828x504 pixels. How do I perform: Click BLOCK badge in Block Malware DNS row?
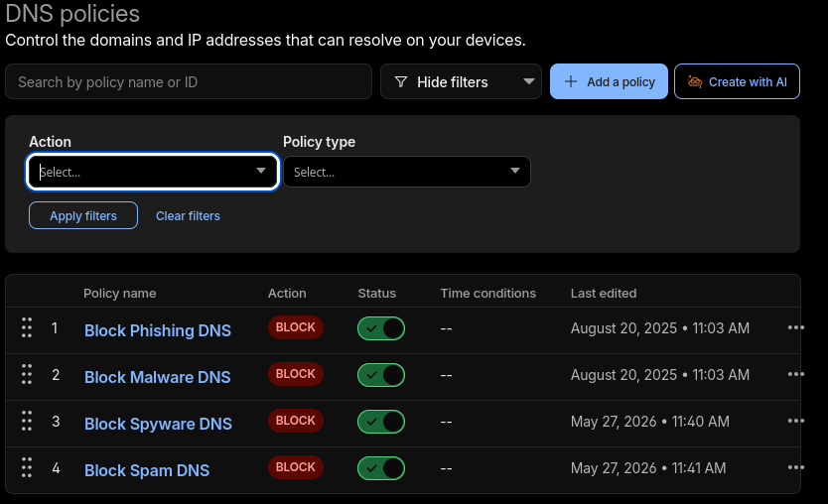pos(296,374)
